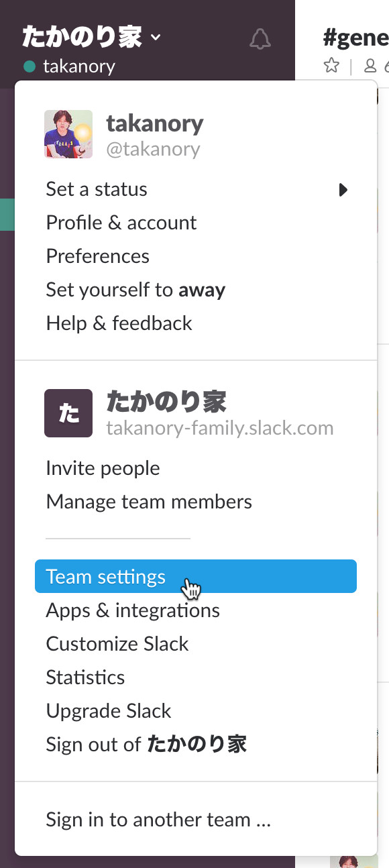Open Profile & account

click(121, 223)
